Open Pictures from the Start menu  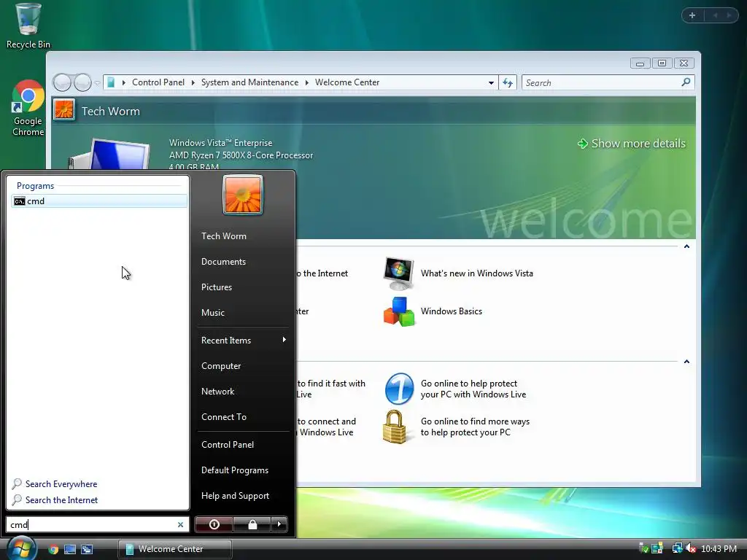click(x=216, y=287)
